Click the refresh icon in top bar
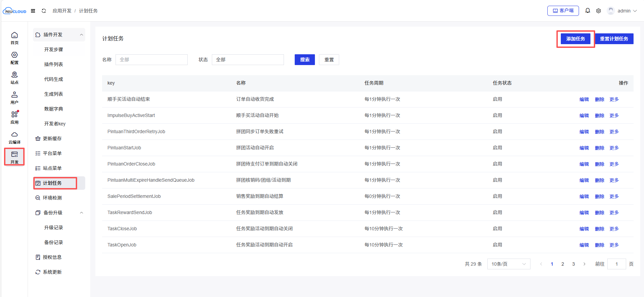Viewport: 644px width, 297px height. tap(44, 11)
